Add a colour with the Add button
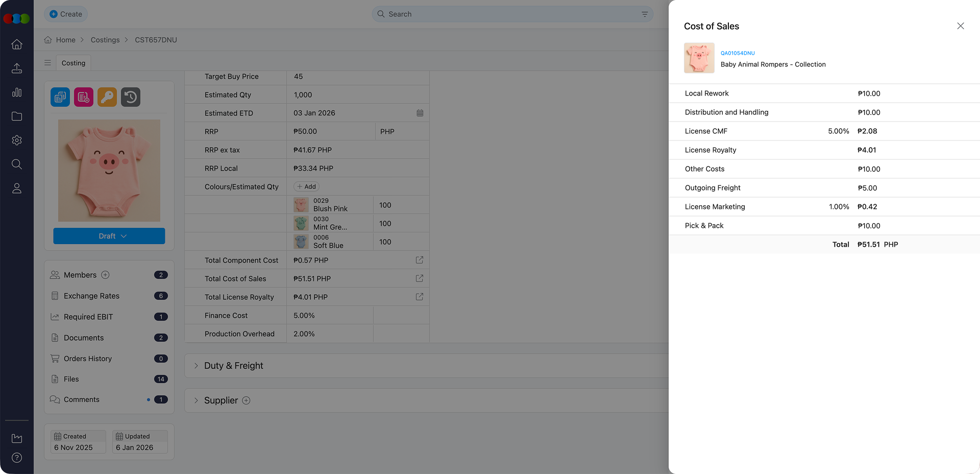 (306, 186)
